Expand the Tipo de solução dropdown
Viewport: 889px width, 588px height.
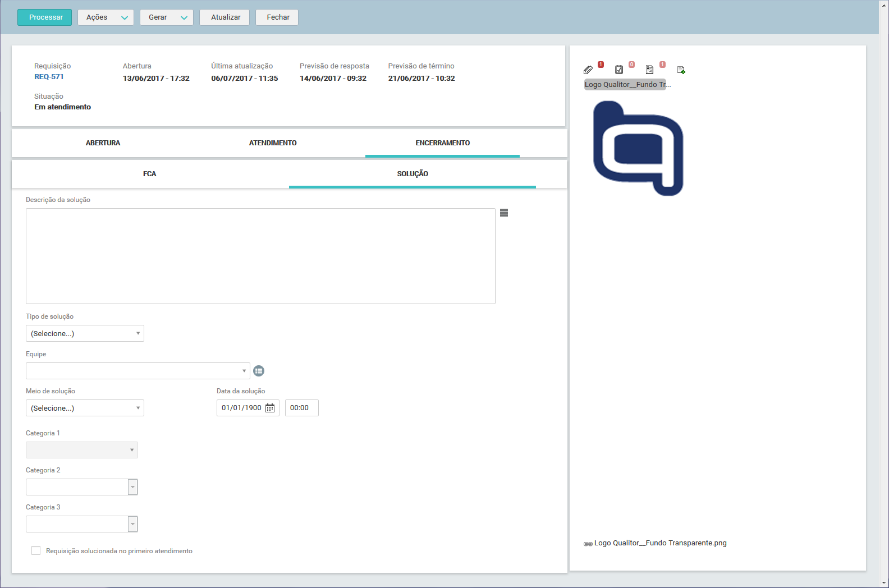[85, 333]
